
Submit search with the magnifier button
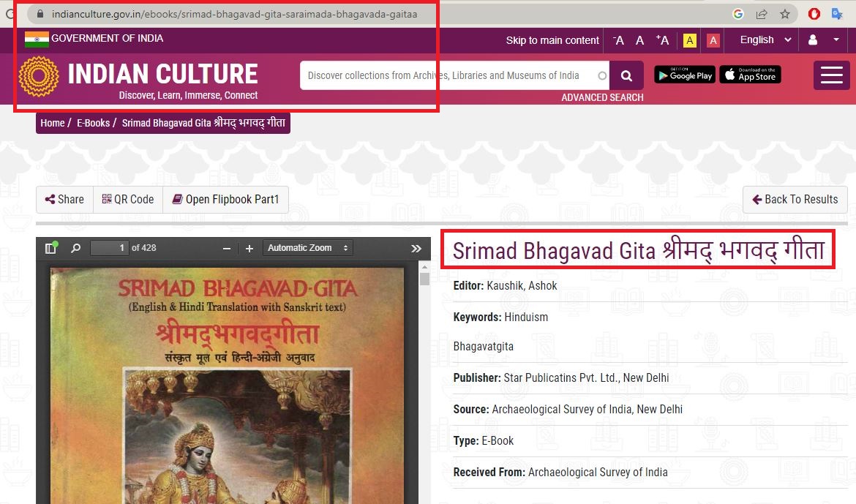(626, 75)
